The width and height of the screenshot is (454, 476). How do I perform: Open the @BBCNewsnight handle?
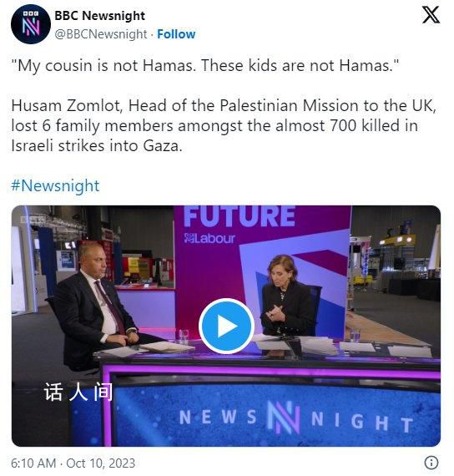click(x=101, y=34)
